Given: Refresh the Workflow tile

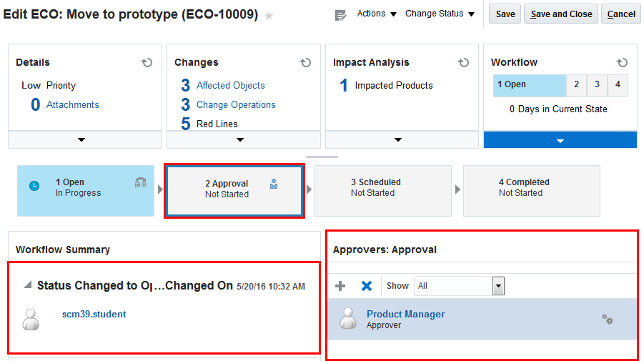Looking at the screenshot, I should coord(622,63).
